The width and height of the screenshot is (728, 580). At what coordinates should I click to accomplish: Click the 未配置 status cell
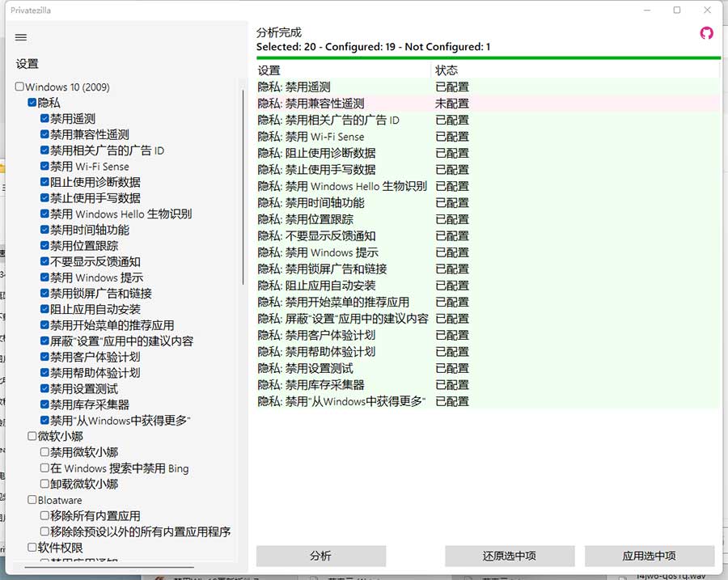tap(452, 104)
